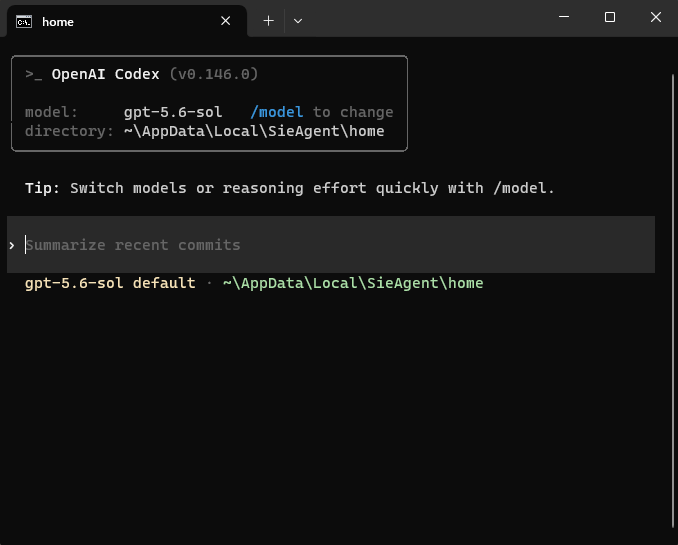The height and width of the screenshot is (545, 678).
Task: Focus the Summarize recent commits prompt field
Action: (x=331, y=245)
